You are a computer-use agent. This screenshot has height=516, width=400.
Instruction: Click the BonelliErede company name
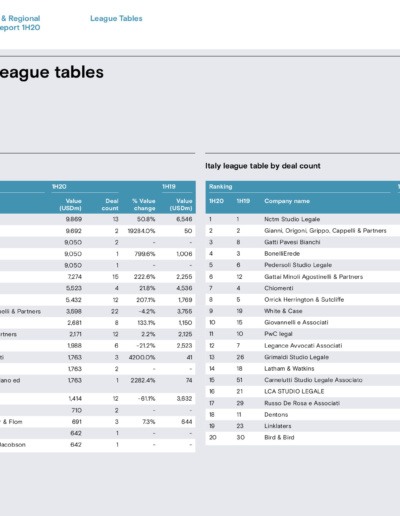click(282, 254)
